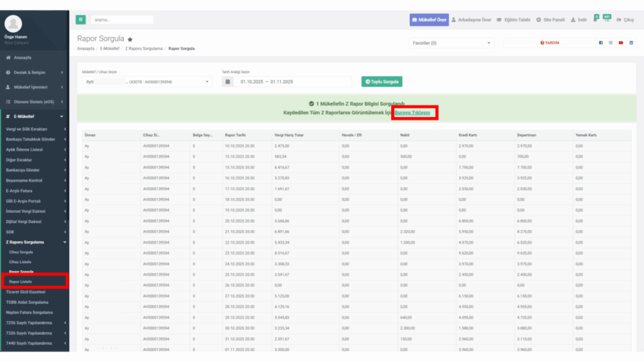Image resolution: width=644 pixels, height=362 pixels.
Task: Open the Favoriler (0) dropdown
Action: [451, 43]
